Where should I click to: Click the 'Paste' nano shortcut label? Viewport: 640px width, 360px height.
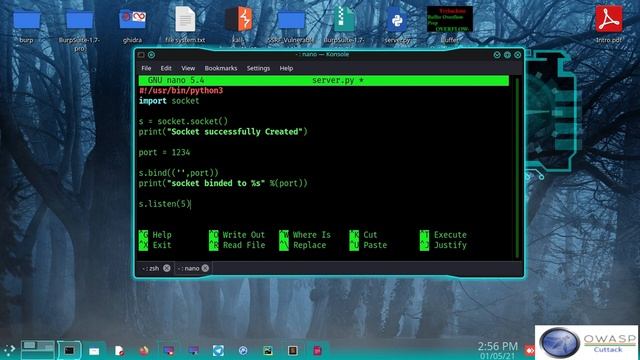tap(375, 245)
